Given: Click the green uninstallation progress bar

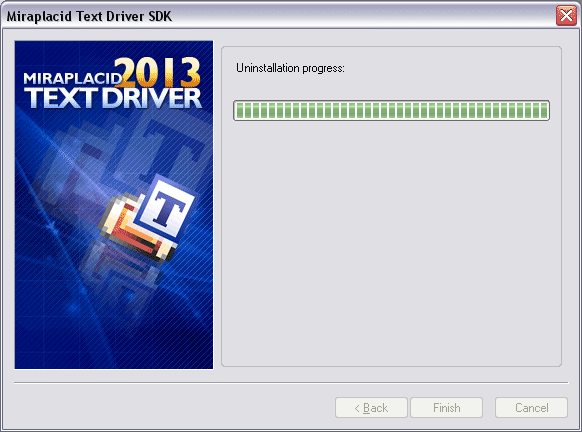Looking at the screenshot, I should point(391,110).
